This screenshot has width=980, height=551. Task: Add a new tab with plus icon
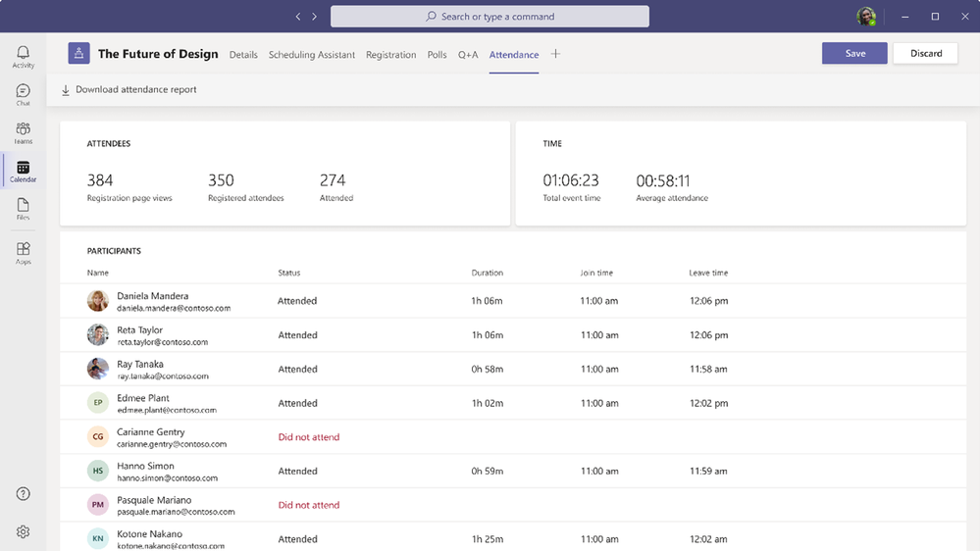[x=555, y=54]
